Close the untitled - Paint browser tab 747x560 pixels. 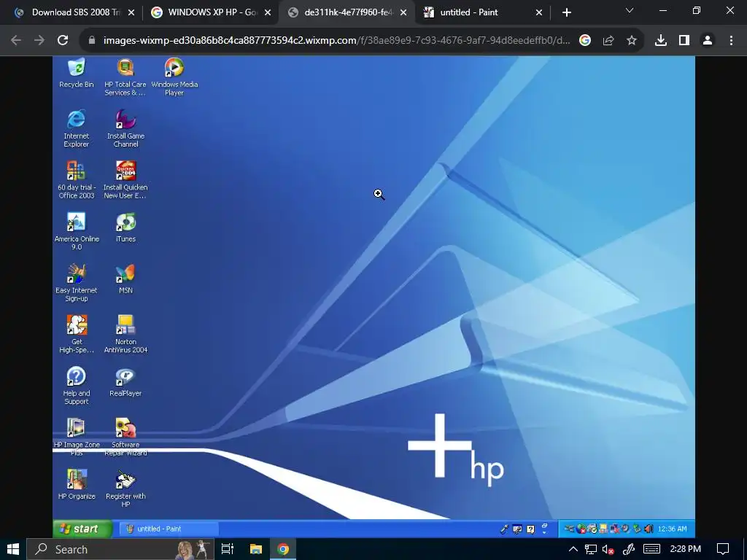pos(539,12)
